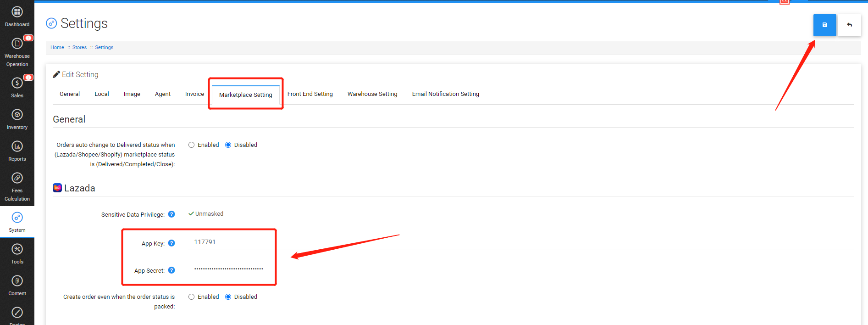Click the App Key input field

point(521,242)
